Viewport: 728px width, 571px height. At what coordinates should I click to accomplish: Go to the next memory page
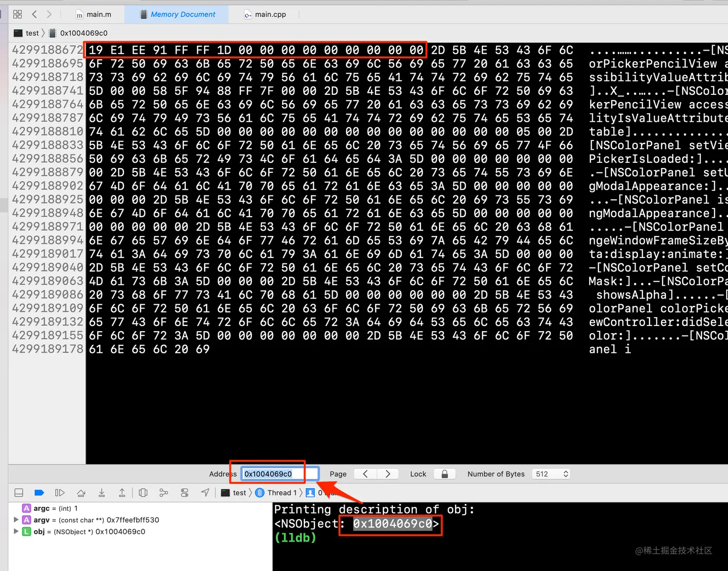coord(388,474)
